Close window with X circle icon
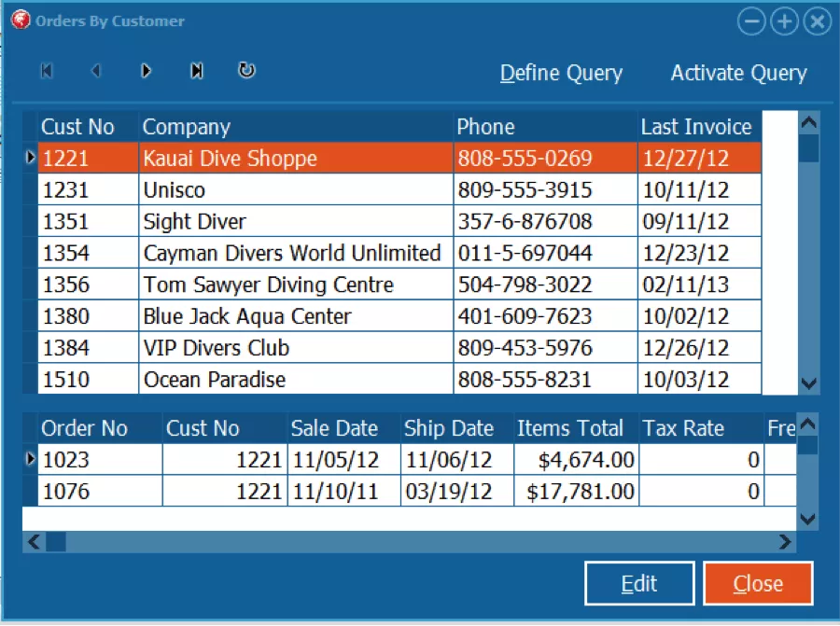The height and width of the screenshot is (626, 840). pos(818,21)
